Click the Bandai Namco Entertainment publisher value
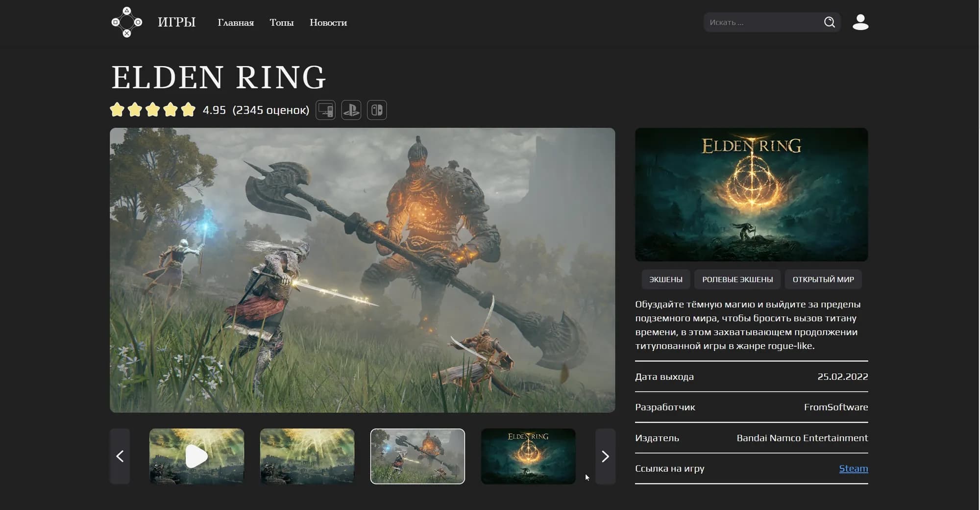Screen dimensions: 980x510 pyautogui.click(x=802, y=438)
